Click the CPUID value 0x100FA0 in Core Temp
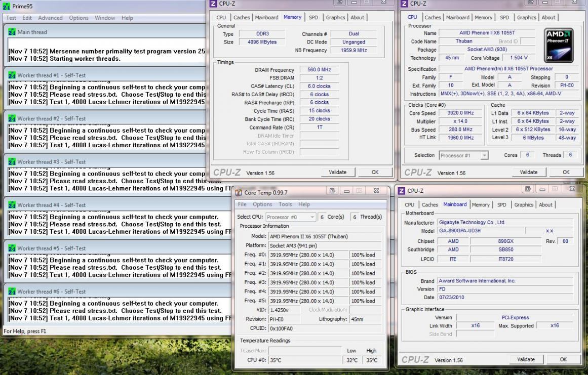 (325, 328)
